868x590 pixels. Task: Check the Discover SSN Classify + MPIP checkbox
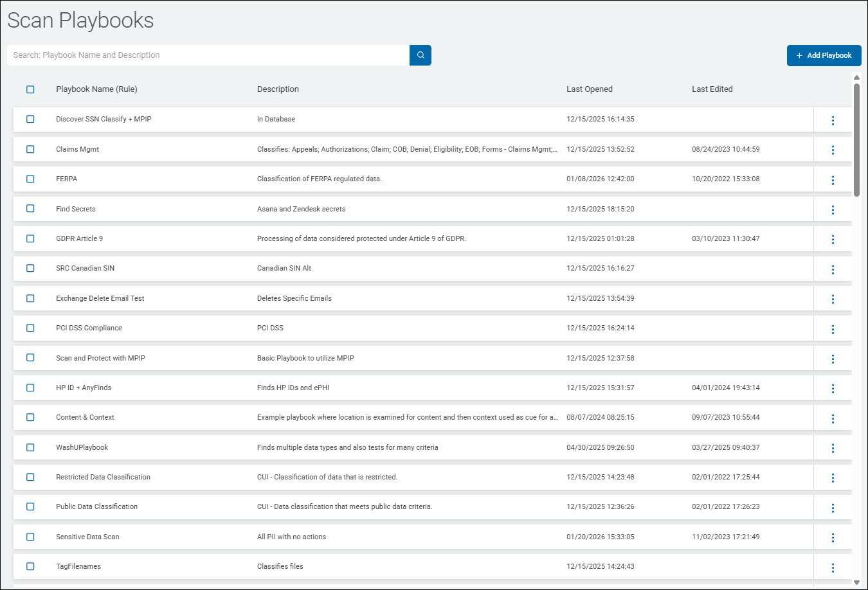click(x=30, y=119)
